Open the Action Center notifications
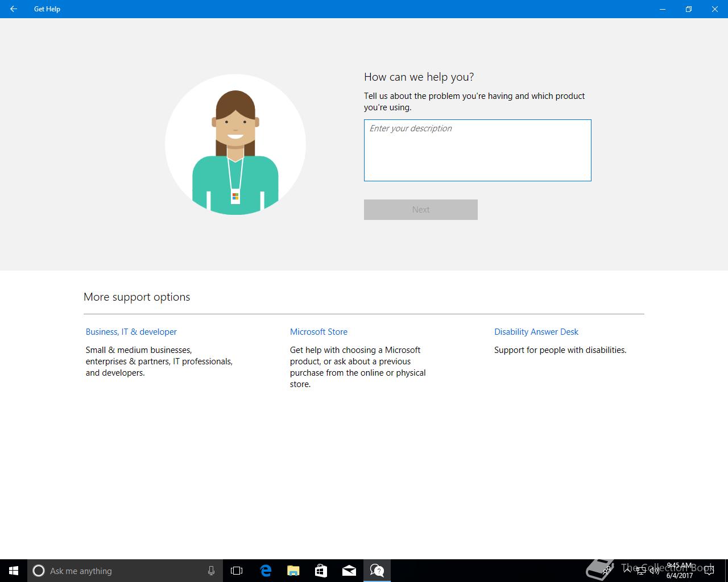Image resolution: width=728 pixels, height=582 pixels. coord(709,571)
